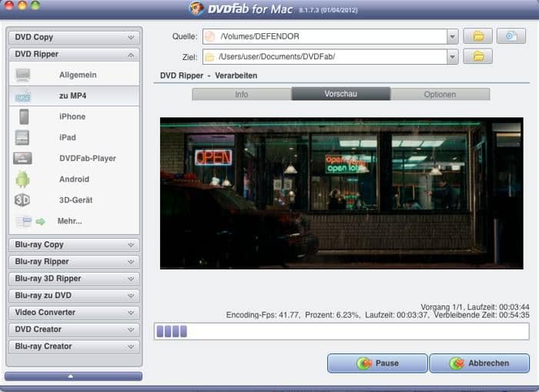Browse target folder next to Ziel field
This screenshot has width=539, height=392.
point(478,56)
